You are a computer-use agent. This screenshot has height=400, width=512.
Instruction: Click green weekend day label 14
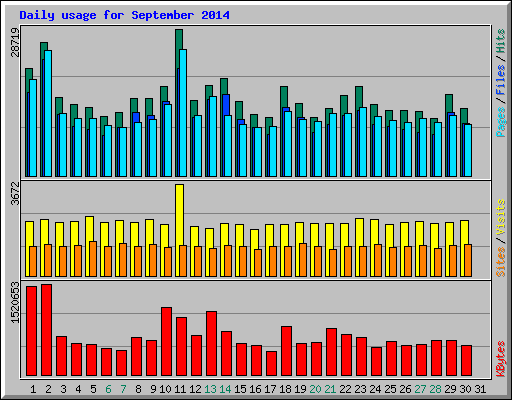[225, 389]
